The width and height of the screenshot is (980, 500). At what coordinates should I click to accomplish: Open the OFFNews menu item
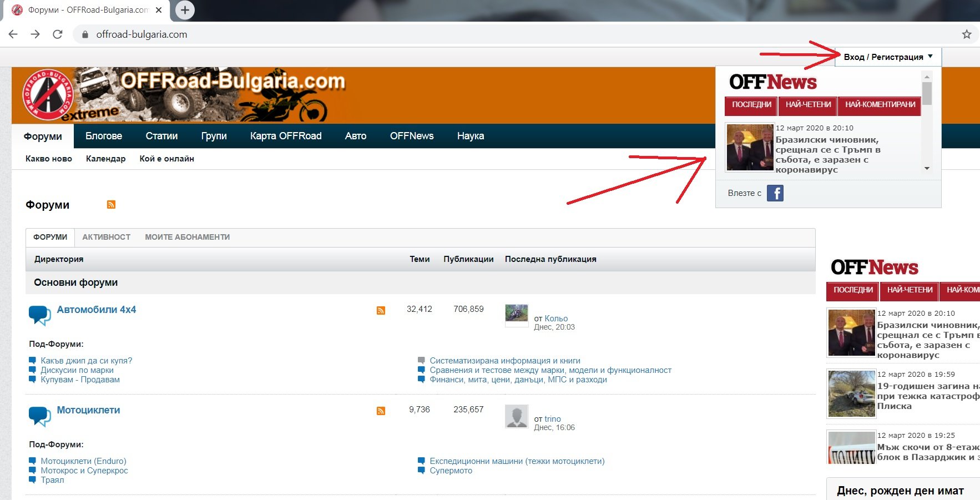412,136
